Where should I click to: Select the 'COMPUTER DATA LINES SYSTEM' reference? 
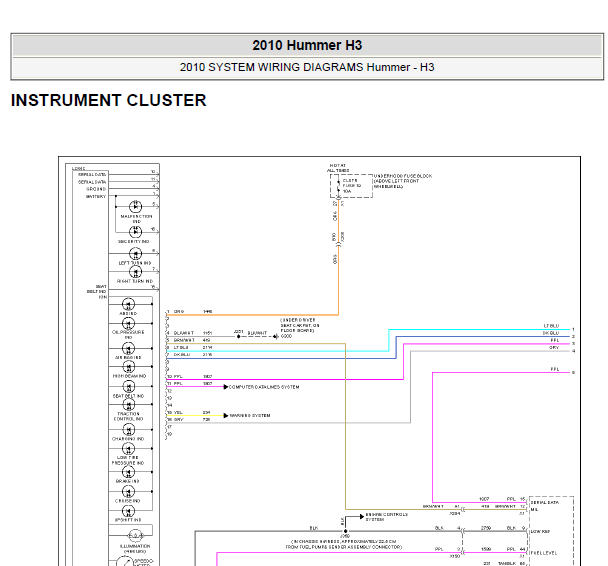tap(264, 387)
